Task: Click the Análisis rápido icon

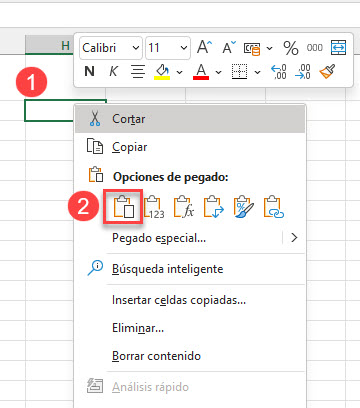Action: pos(95,386)
